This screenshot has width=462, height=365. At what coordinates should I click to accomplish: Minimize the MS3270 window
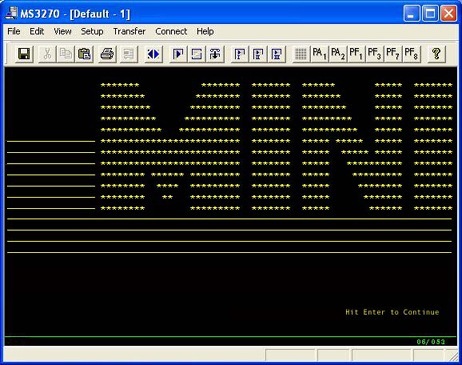411,14
